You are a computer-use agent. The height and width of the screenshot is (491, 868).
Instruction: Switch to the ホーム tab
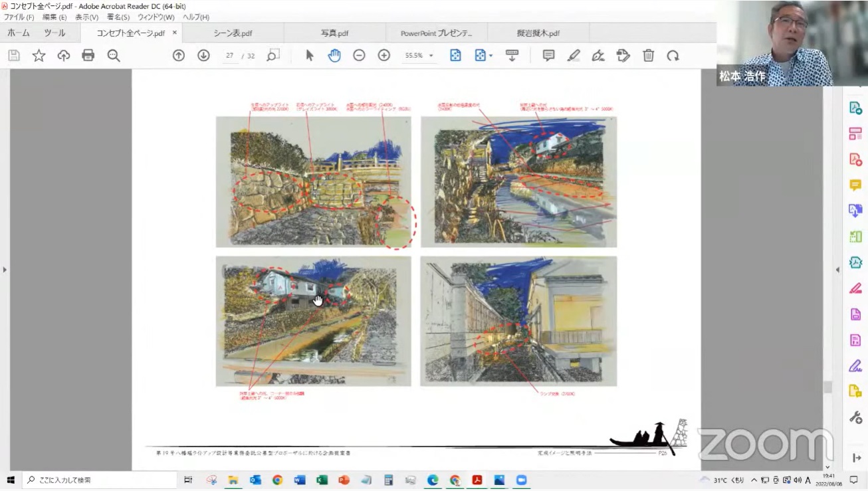19,33
